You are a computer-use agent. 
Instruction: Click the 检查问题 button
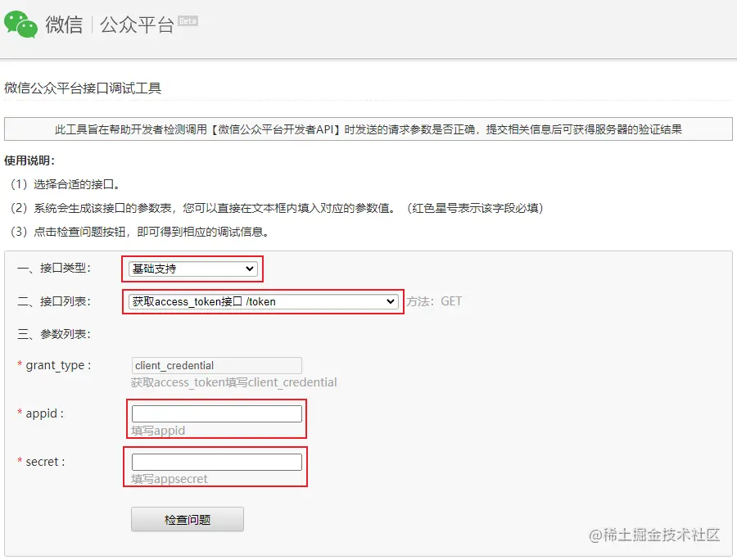pos(188,520)
